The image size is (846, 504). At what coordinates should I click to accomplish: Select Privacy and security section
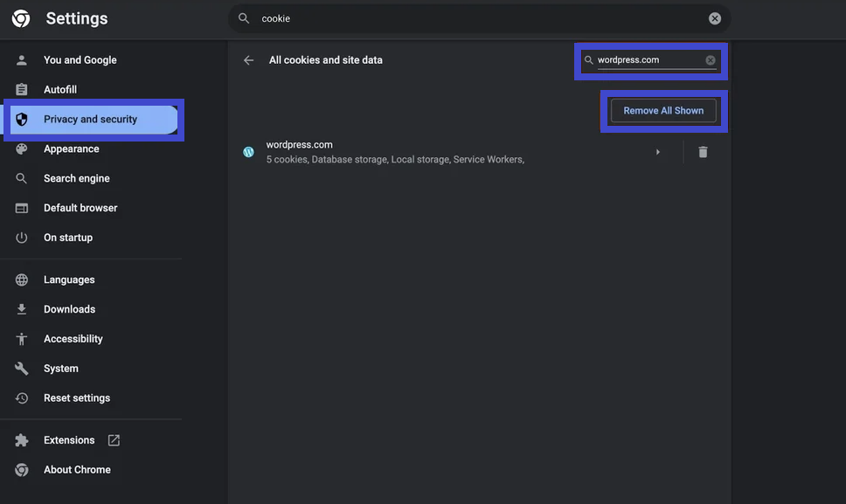tap(91, 119)
